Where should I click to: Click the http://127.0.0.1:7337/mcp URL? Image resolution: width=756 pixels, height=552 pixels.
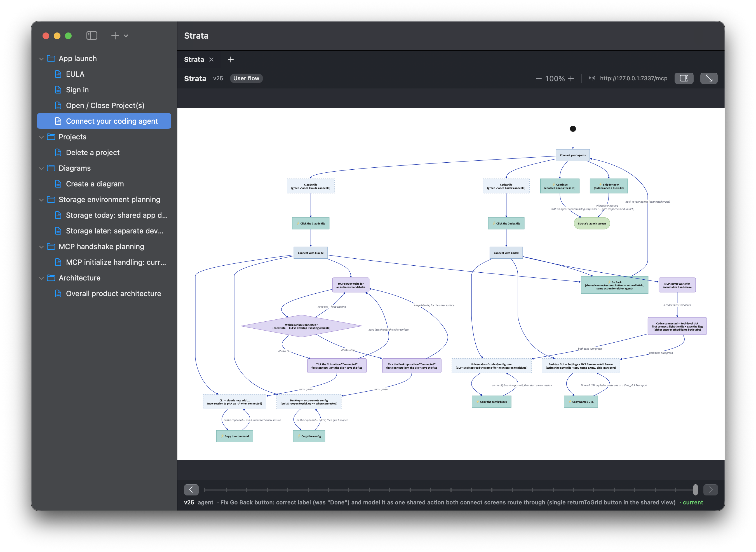(633, 79)
